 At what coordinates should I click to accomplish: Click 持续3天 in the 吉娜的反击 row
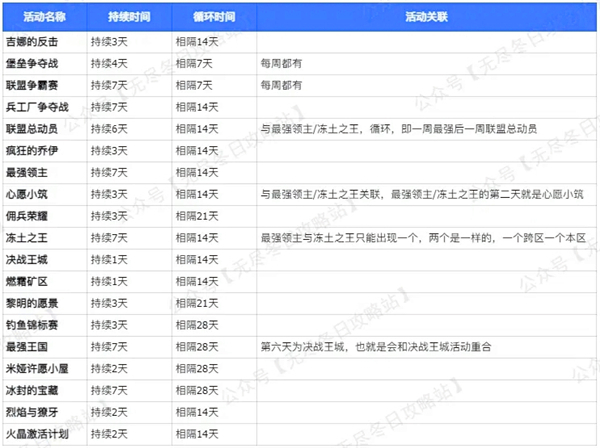tap(109, 42)
